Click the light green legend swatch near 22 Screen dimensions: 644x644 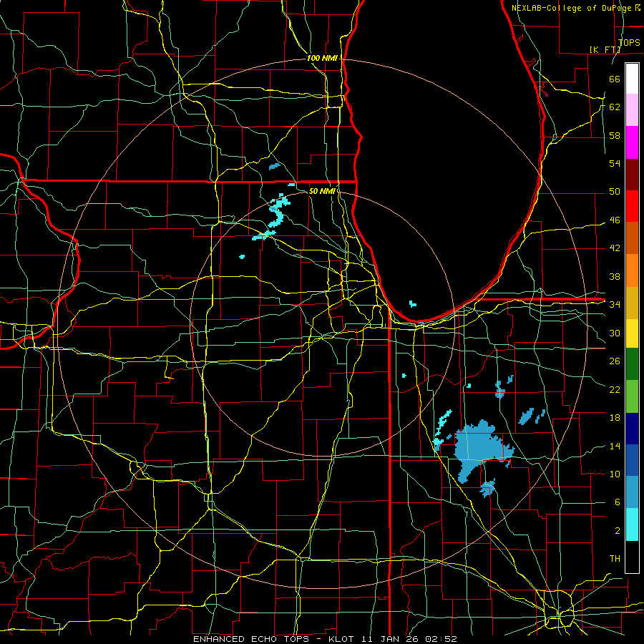tap(632, 396)
